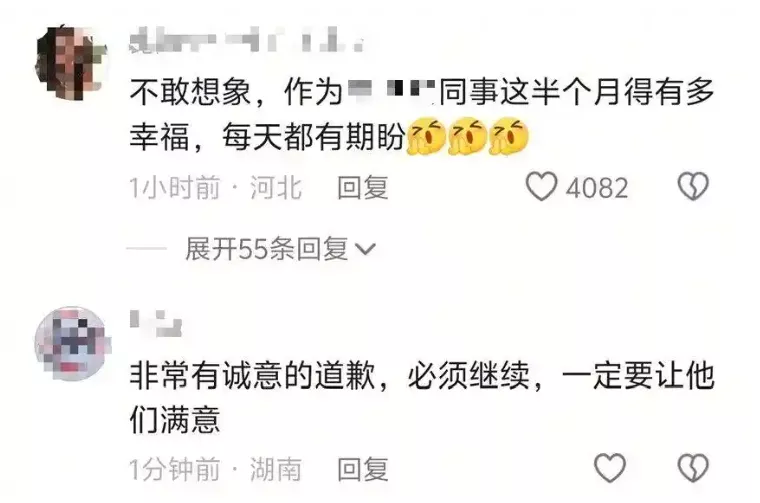Like the Hunan user's apology comment
Viewport: 760px width, 503px height.
tap(610, 468)
